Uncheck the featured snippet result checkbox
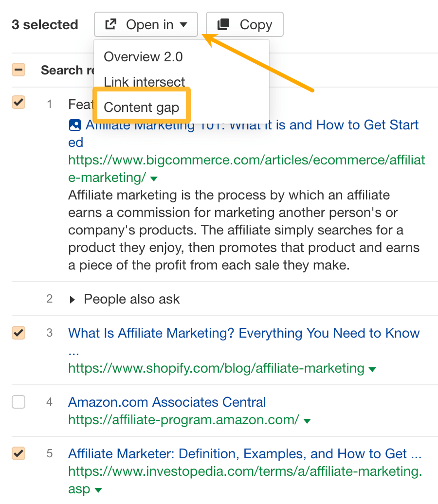 click(18, 103)
